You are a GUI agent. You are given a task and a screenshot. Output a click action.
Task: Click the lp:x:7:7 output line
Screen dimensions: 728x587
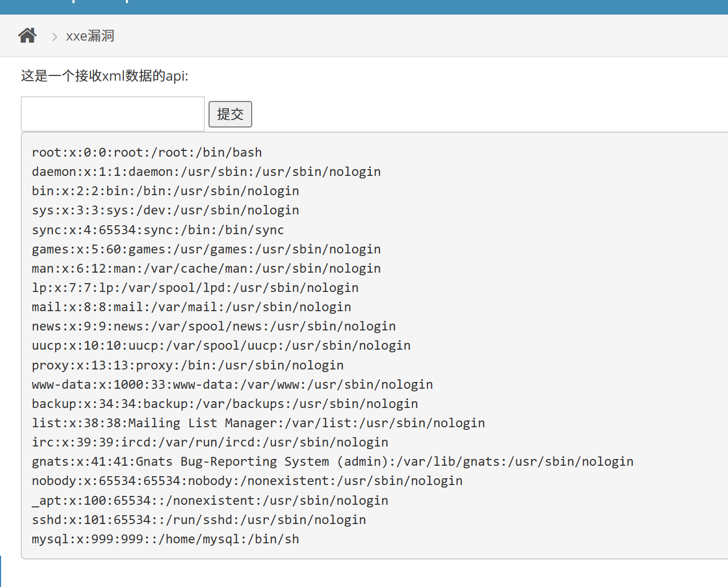195,288
